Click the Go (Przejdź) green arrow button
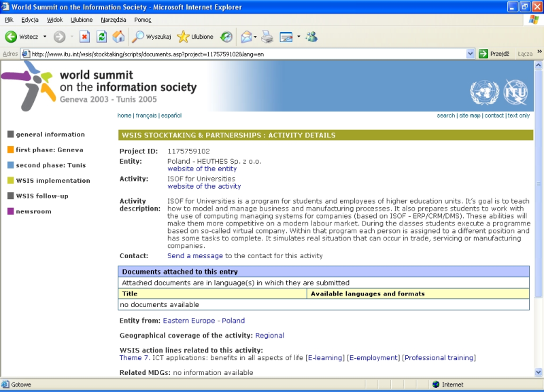This screenshot has height=392, width=544. [x=494, y=54]
